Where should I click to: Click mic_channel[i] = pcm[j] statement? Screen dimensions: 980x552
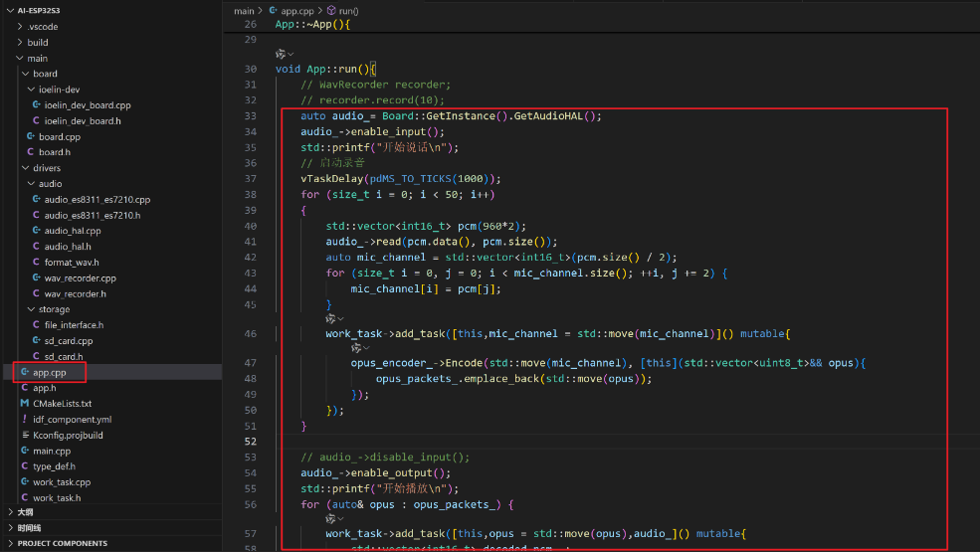426,288
